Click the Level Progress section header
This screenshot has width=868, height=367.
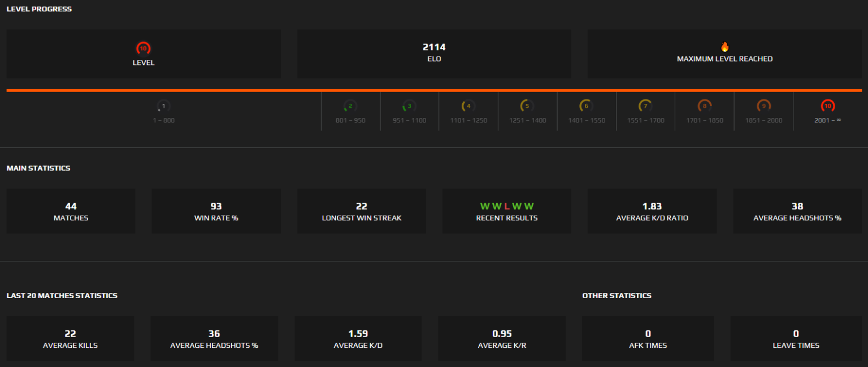38,8
